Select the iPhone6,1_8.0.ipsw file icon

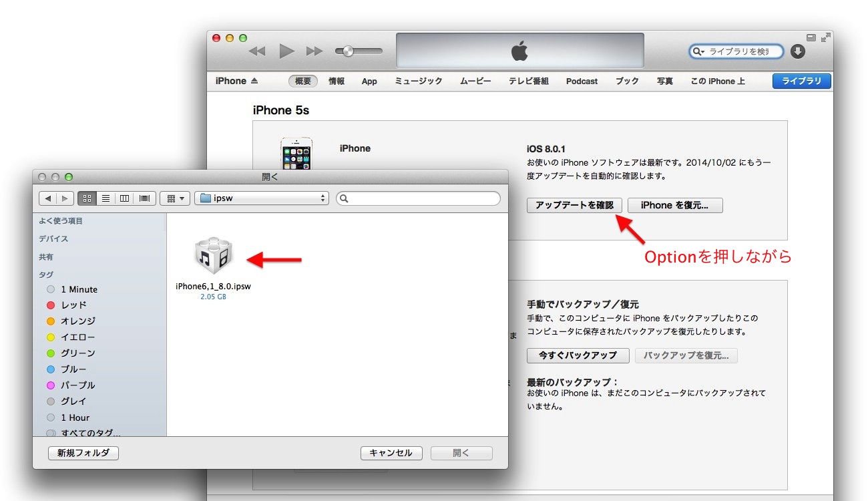(214, 255)
